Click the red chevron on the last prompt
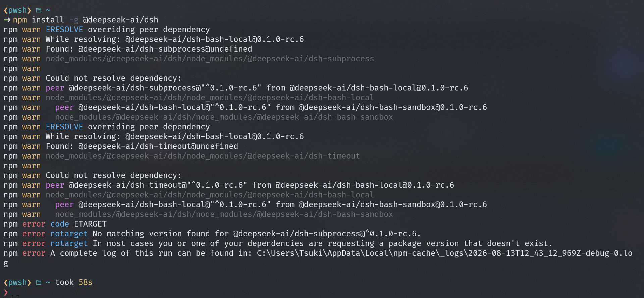The width and height of the screenshot is (644, 298). pos(6,292)
